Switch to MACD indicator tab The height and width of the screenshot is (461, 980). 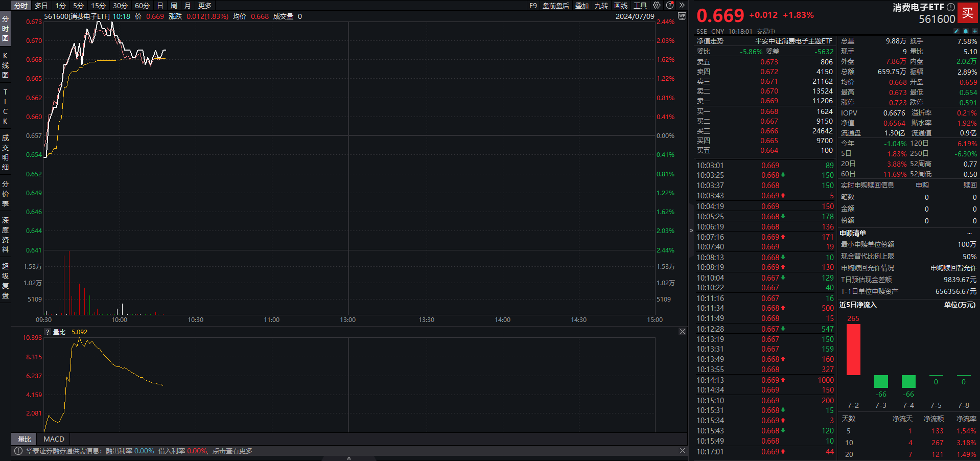click(54, 439)
